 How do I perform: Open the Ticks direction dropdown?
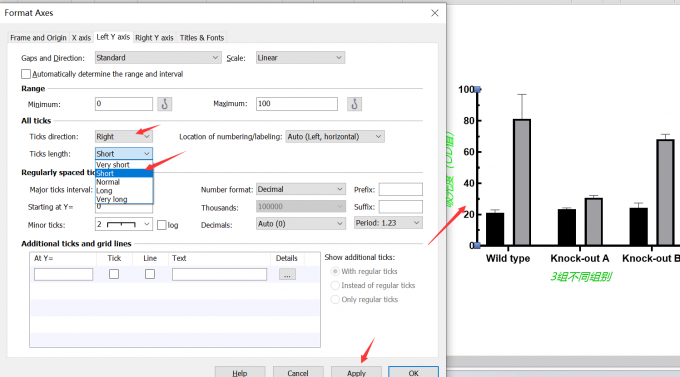click(124, 137)
